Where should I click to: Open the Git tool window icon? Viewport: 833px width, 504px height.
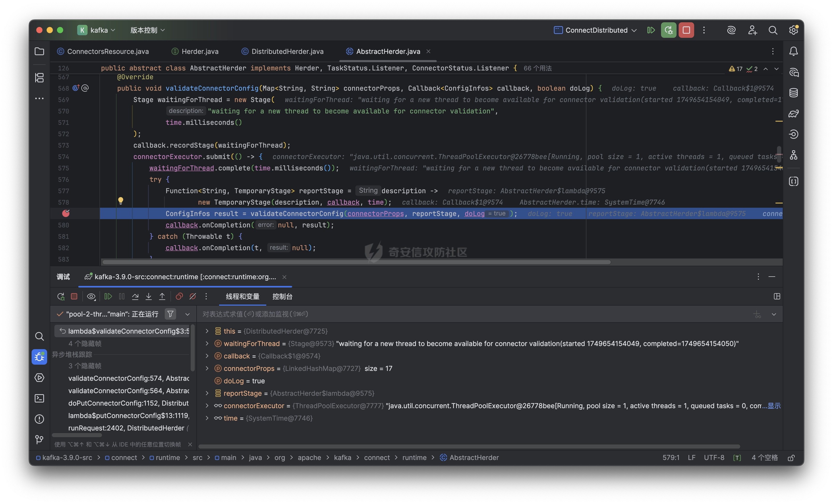point(39,440)
